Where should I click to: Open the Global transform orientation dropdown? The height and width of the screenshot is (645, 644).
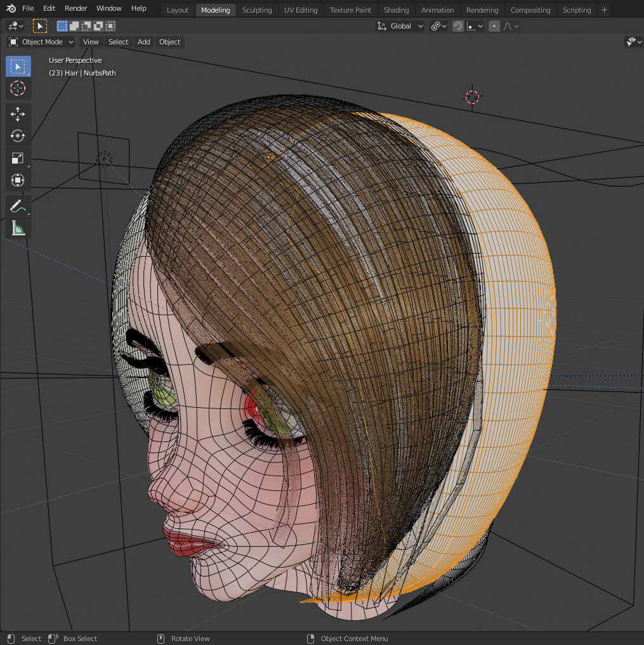tap(400, 27)
